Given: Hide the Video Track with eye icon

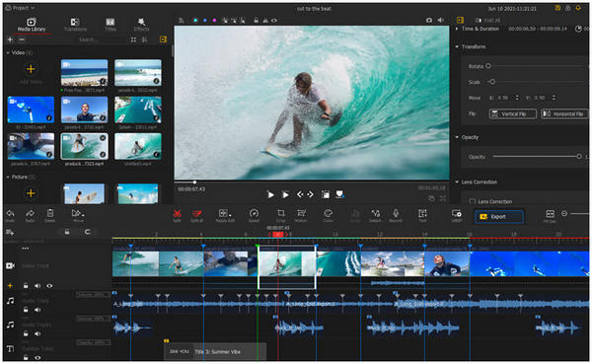Looking at the screenshot, I should click(x=49, y=286).
